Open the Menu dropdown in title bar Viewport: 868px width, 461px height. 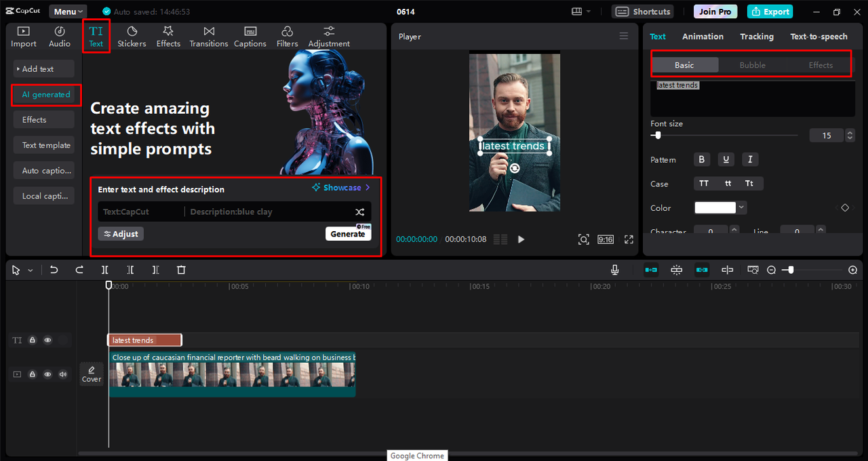click(x=68, y=12)
